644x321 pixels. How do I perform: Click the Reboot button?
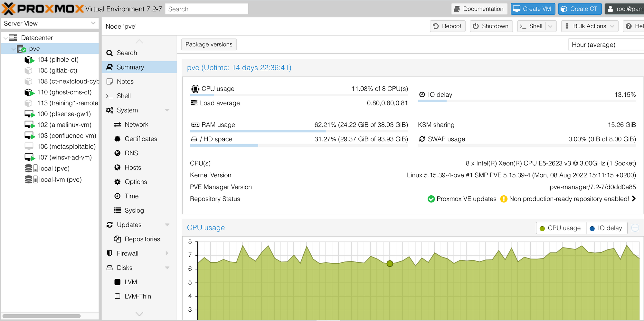coord(448,26)
